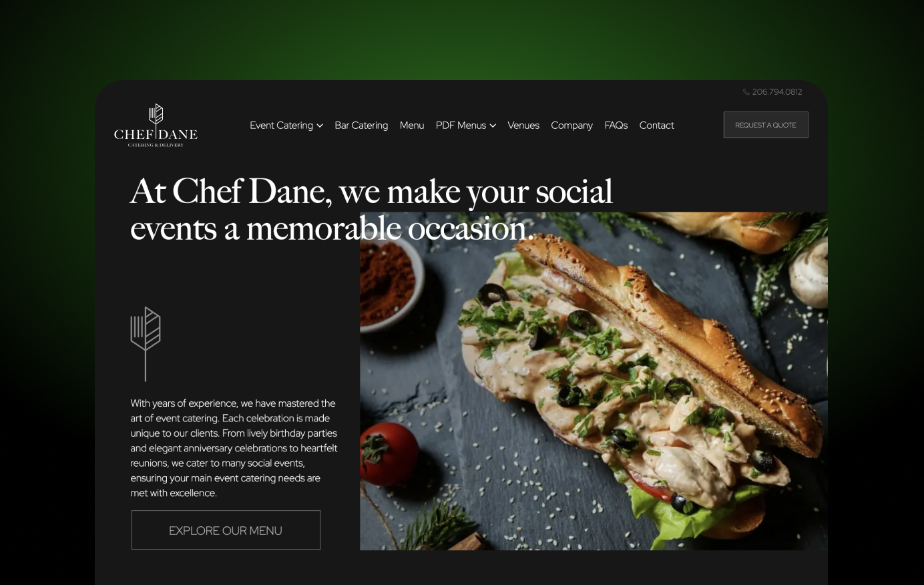Open the Event Catering menu item
The width and height of the screenshot is (924, 585).
[281, 126]
